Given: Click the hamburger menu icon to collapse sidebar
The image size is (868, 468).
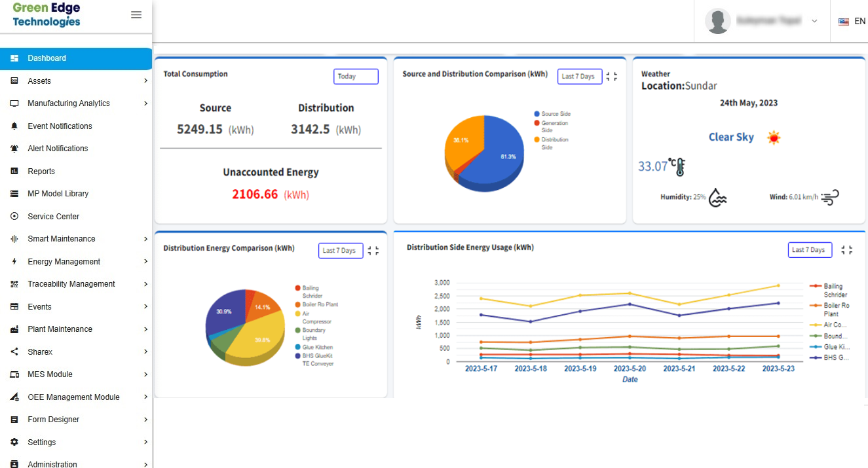Looking at the screenshot, I should click(136, 15).
